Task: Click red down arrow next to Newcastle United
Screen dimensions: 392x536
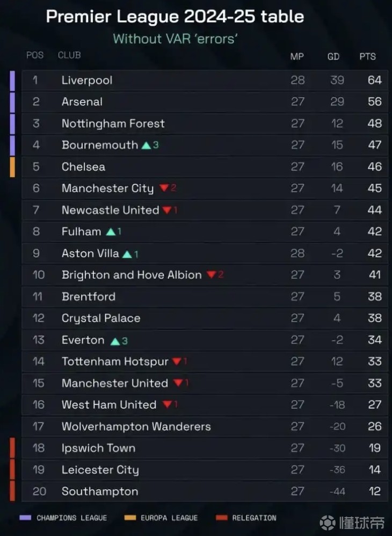Action: point(167,210)
